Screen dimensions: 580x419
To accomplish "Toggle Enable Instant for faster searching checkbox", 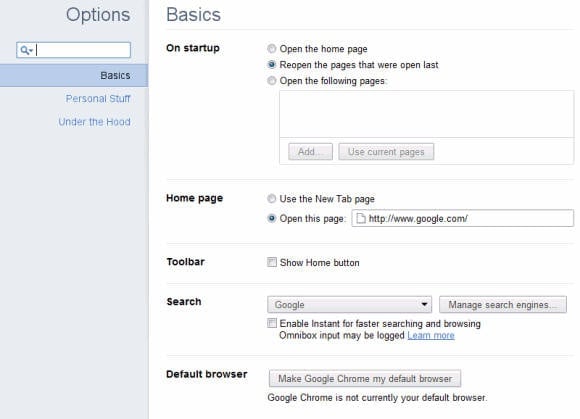I will click(272, 323).
